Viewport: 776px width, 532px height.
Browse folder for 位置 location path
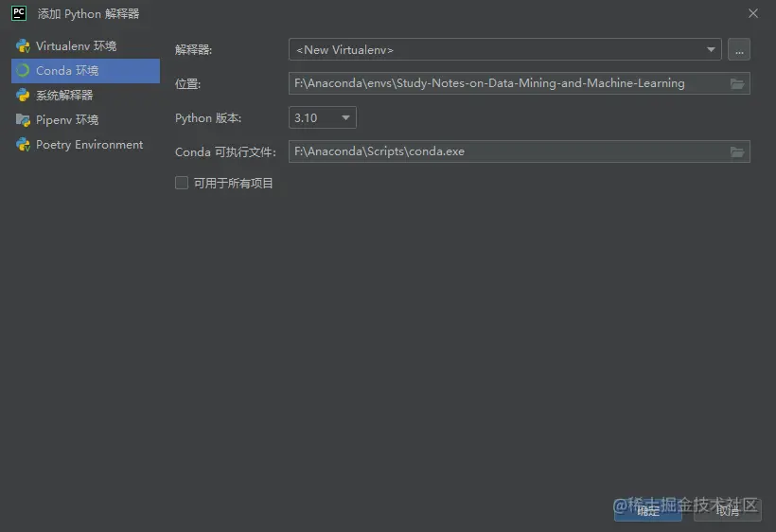pos(737,83)
